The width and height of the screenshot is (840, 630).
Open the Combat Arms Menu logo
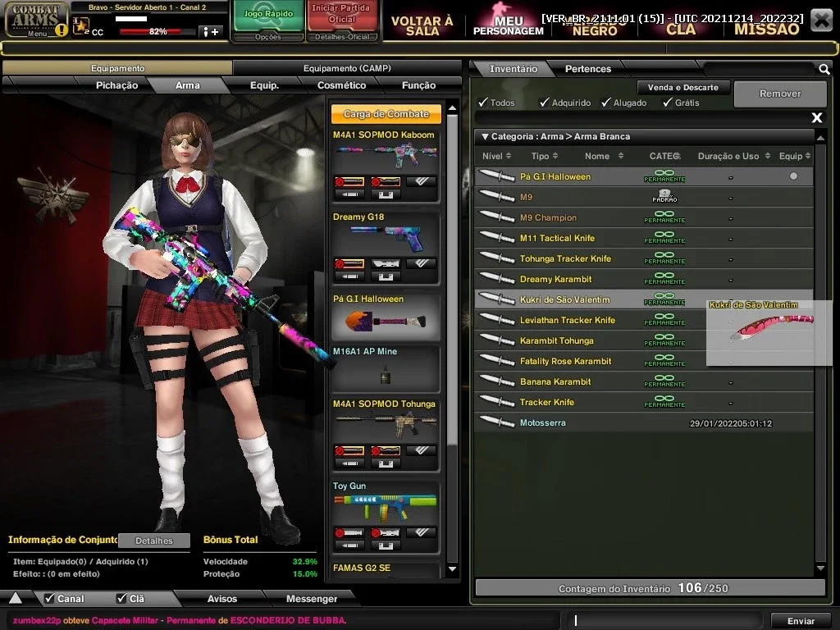coord(36,20)
